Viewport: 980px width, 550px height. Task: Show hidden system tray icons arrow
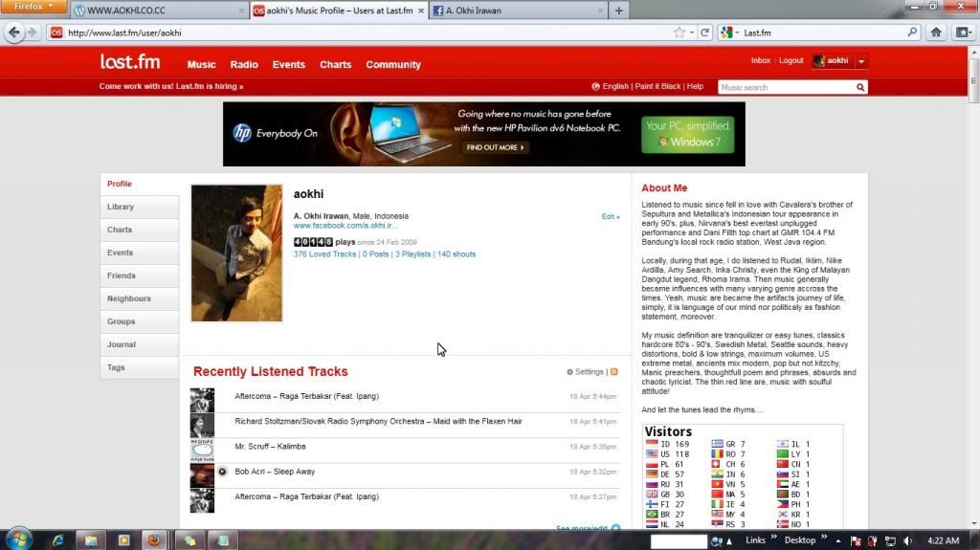coord(838,540)
